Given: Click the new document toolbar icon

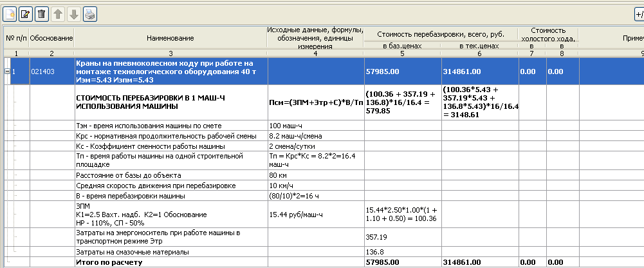Looking at the screenshot, I should pos(10,15).
